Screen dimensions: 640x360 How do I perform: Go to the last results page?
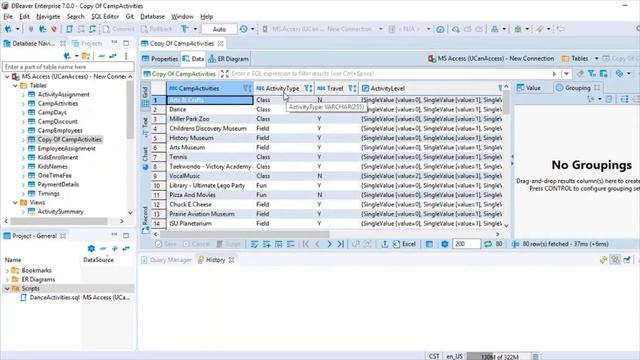click(341, 244)
